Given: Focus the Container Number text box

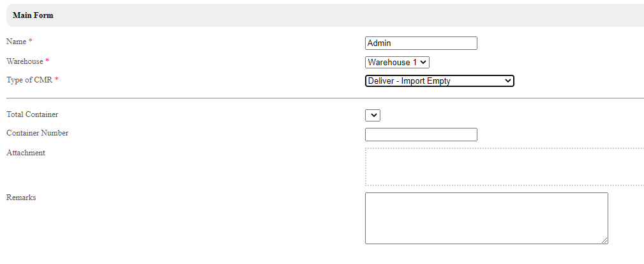Looking at the screenshot, I should point(421,134).
